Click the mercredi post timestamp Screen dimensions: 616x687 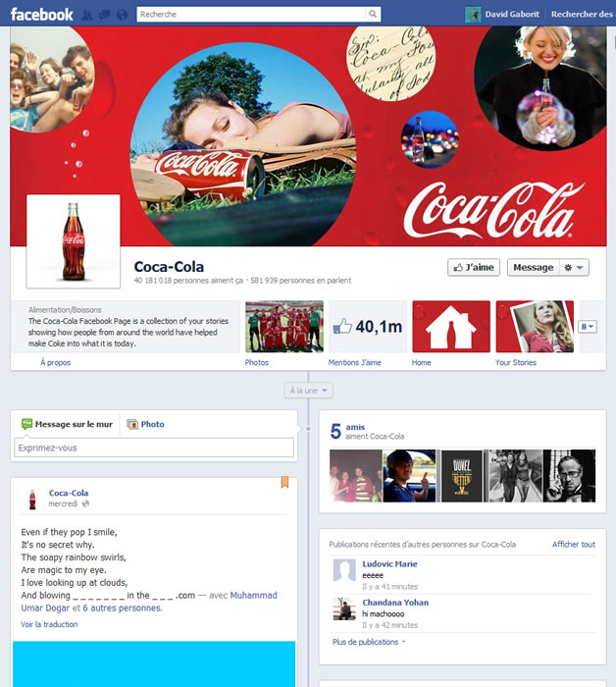click(x=63, y=503)
